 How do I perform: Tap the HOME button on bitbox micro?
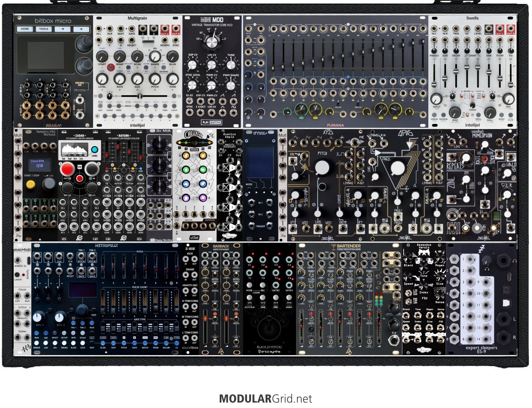(x=25, y=29)
